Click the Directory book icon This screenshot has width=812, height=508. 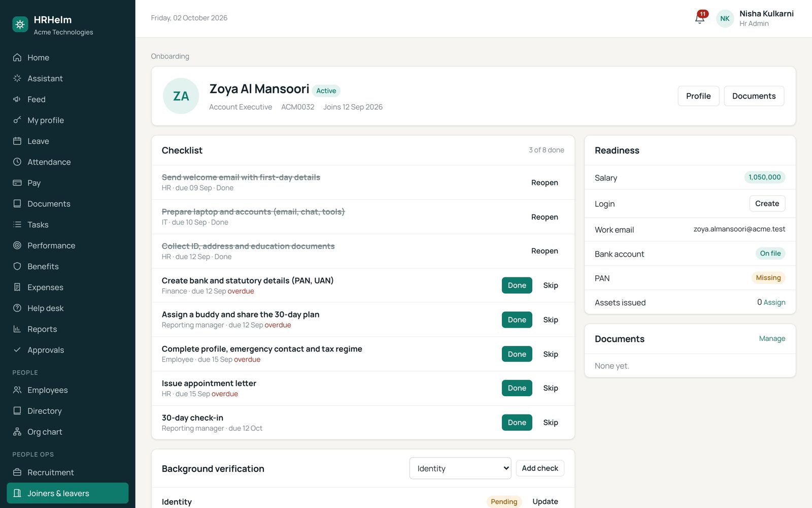click(x=17, y=410)
